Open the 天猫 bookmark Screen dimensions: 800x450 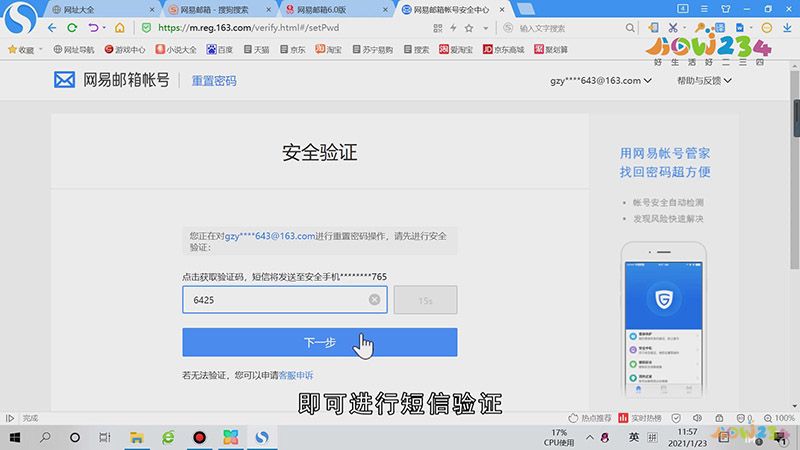[x=256, y=49]
